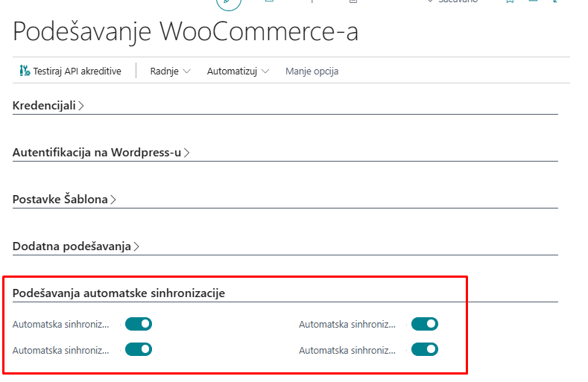The height and width of the screenshot is (382, 588).
Task: Toggle the top-left Automatska sinhronizacija switch
Action: [x=139, y=324]
